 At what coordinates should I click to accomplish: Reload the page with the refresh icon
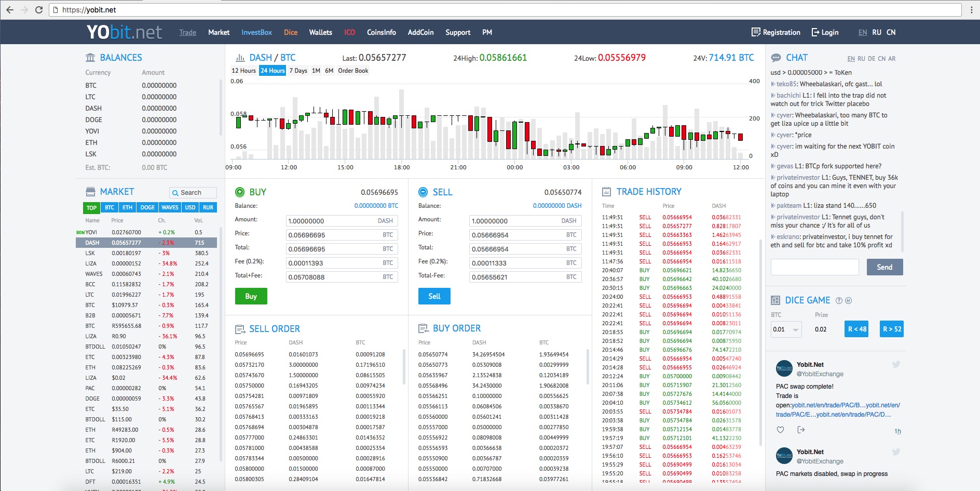click(x=39, y=10)
